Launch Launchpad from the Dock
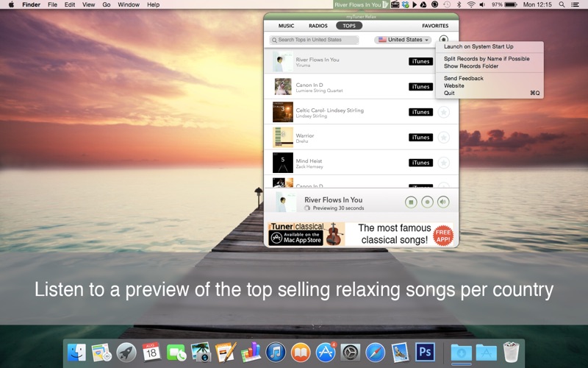 (x=126, y=353)
